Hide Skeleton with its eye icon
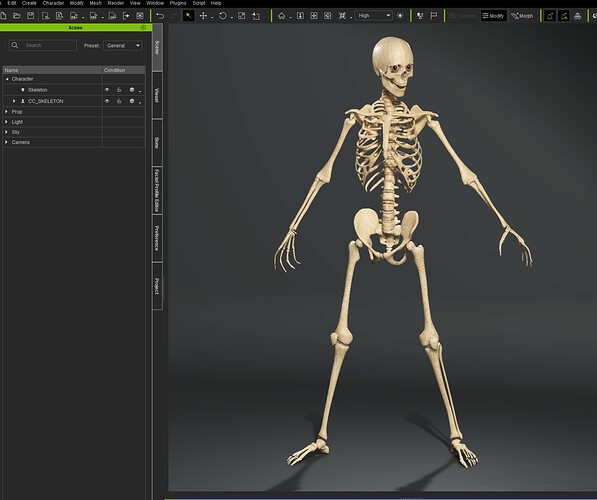This screenshot has width=597, height=500. coord(107,90)
